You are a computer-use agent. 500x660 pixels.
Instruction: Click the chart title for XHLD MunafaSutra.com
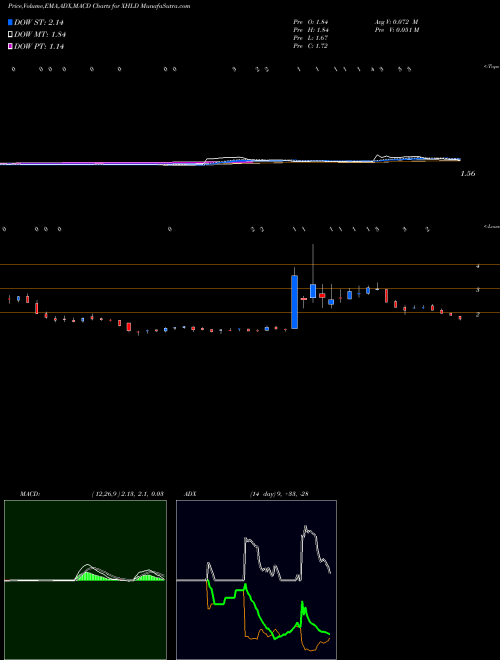click(x=99, y=6)
